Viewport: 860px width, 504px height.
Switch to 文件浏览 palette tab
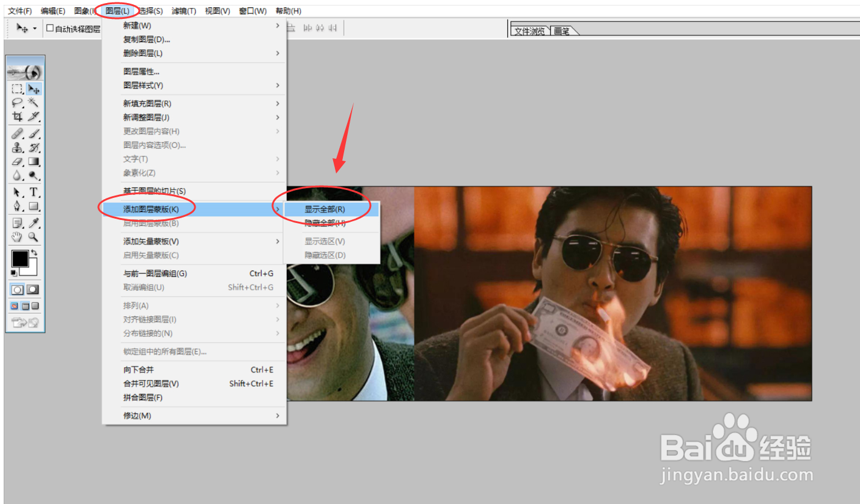pos(529,31)
